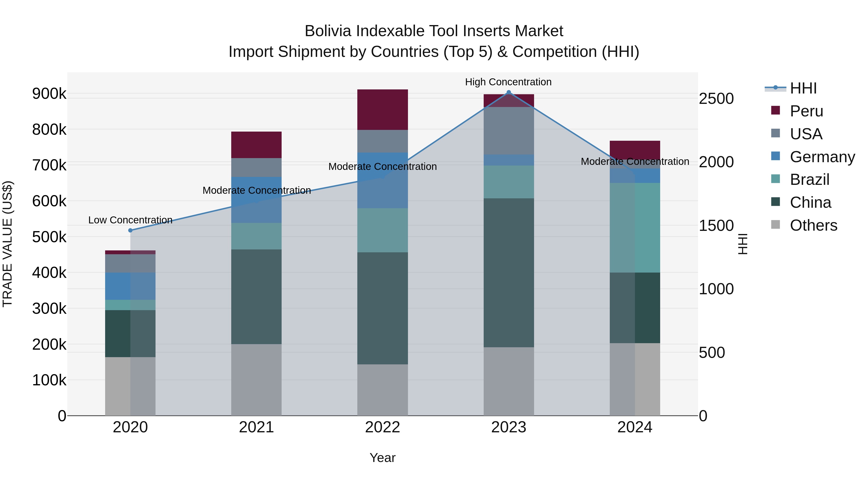The height and width of the screenshot is (488, 868).
Task: Click the 2020 HHI data point marker
Action: [130, 230]
